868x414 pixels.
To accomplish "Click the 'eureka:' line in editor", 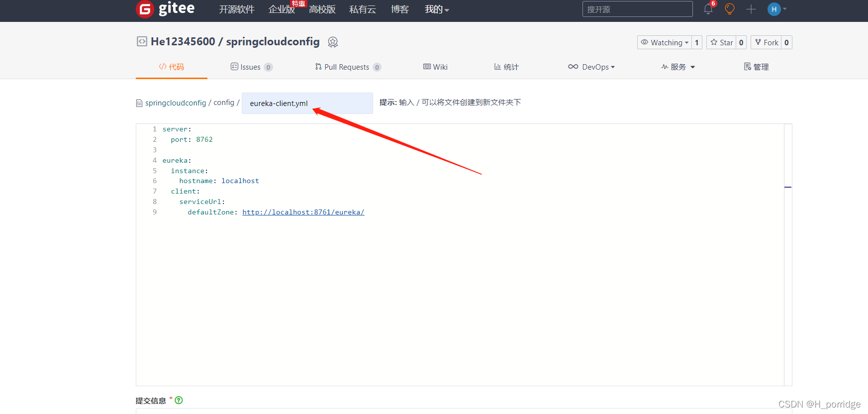I will click(177, 160).
